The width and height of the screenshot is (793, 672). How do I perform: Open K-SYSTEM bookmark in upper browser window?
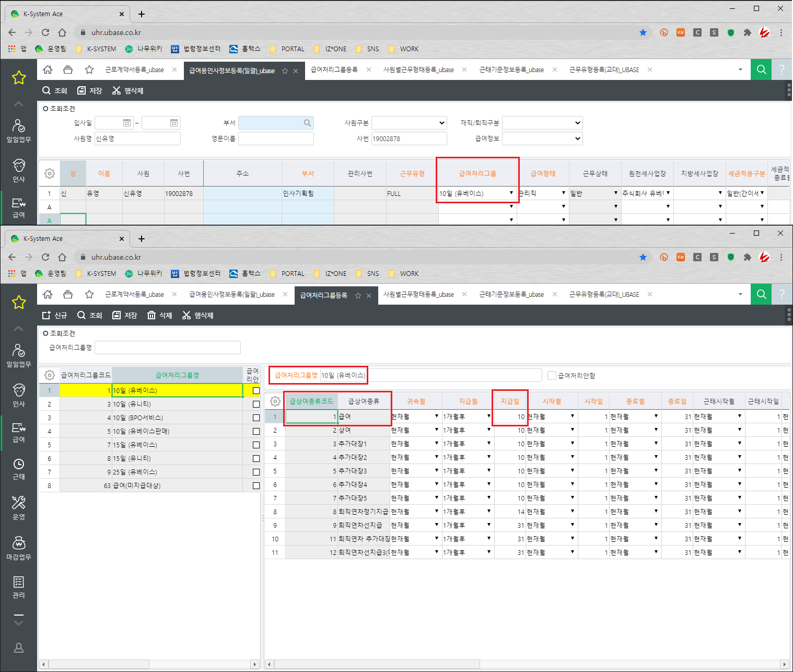coord(96,49)
